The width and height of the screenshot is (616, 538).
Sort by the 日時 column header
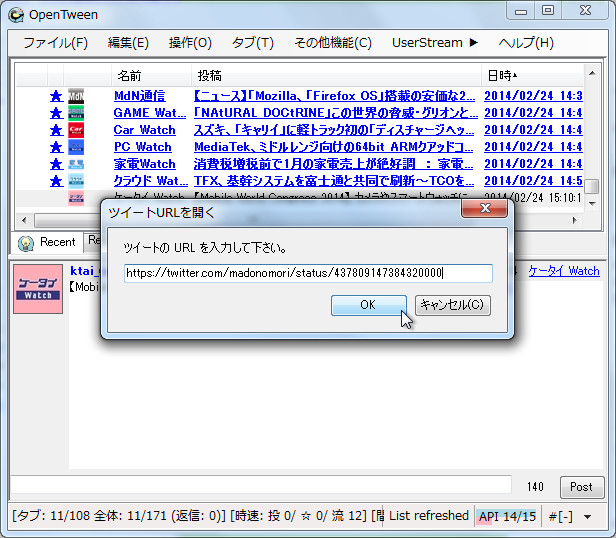532,75
